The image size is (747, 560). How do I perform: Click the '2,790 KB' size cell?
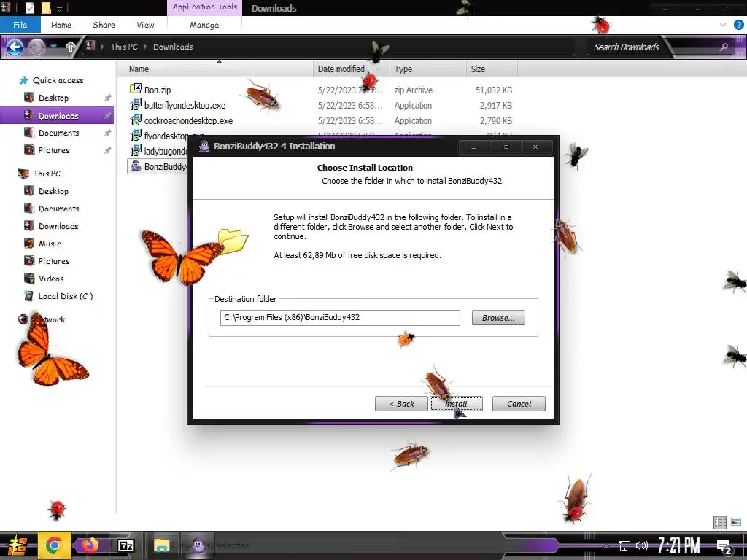496,120
